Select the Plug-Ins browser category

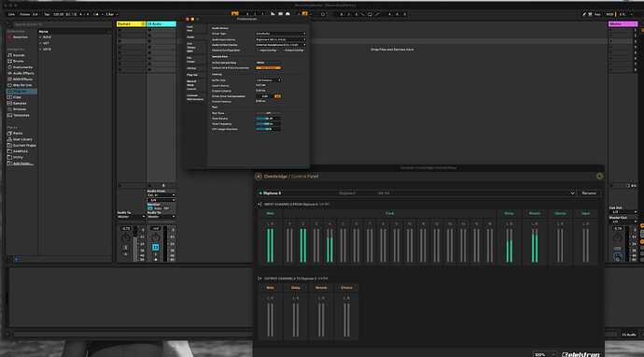point(21,92)
